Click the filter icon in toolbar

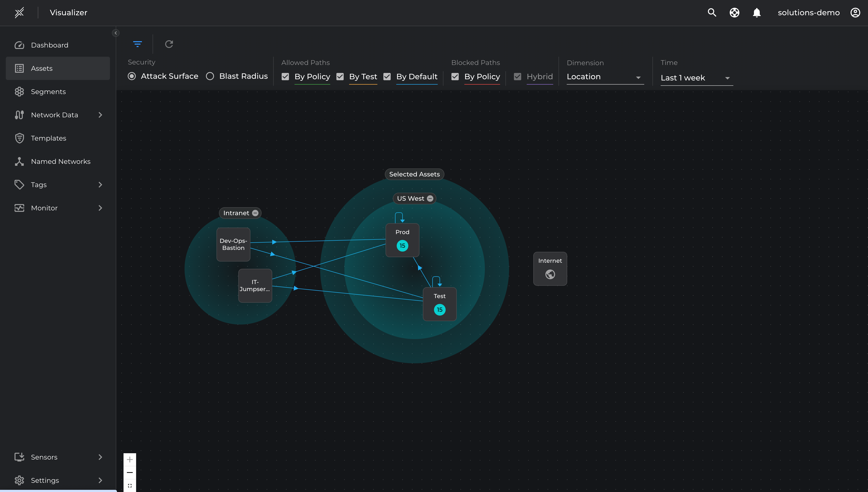tap(137, 44)
